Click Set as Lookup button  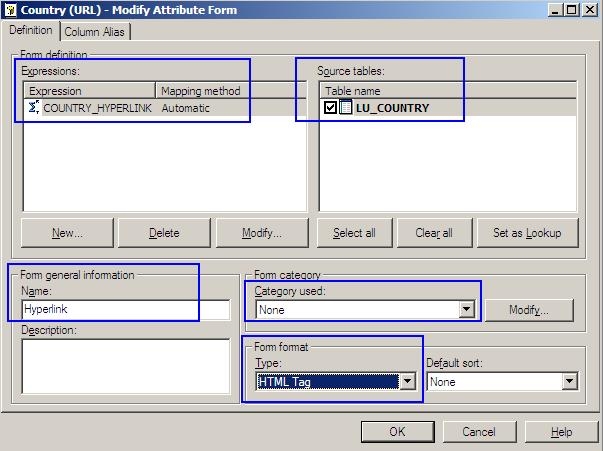coord(527,233)
